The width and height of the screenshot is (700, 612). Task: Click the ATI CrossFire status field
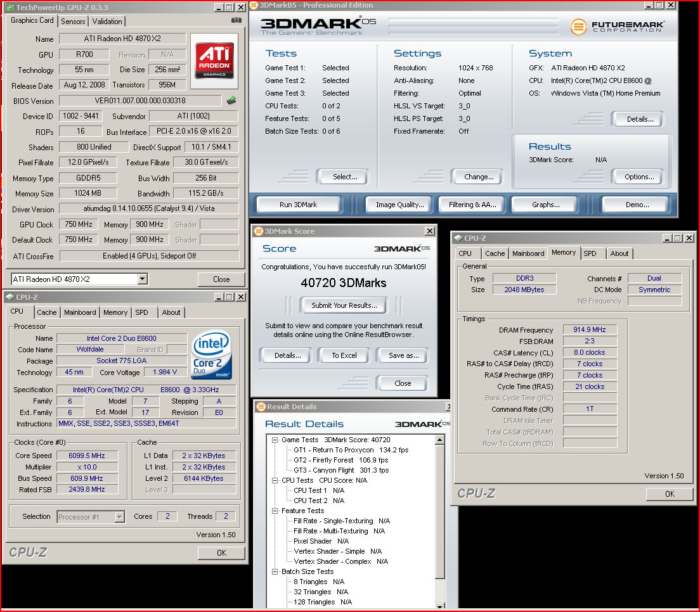[x=150, y=256]
